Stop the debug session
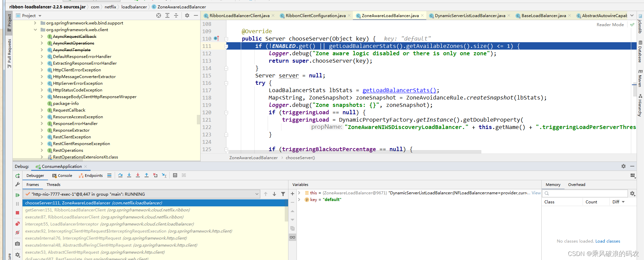Image resolution: width=644 pixels, height=260 pixels. (x=17, y=213)
